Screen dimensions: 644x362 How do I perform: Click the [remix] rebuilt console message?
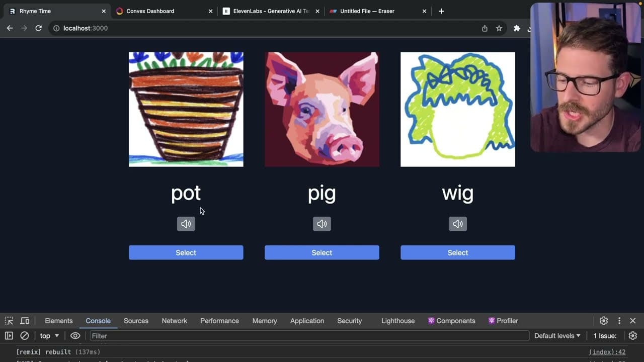click(58, 352)
